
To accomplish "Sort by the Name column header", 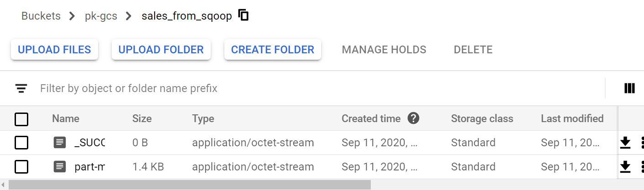I will [x=66, y=118].
